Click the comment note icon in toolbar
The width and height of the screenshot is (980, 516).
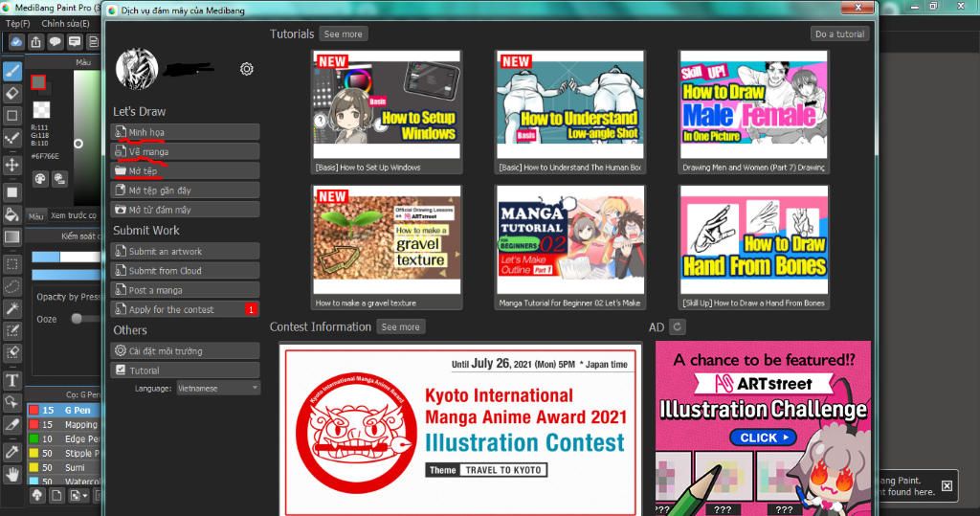coord(75,42)
